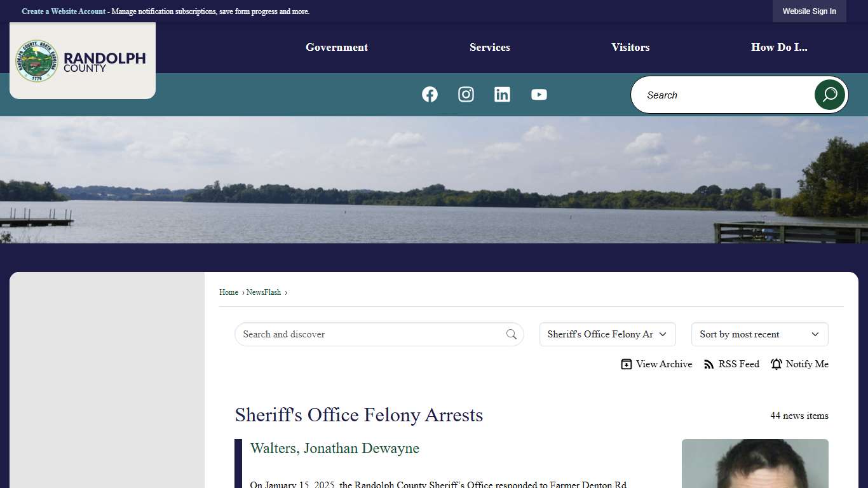Click the Randolph County logo

click(x=82, y=61)
